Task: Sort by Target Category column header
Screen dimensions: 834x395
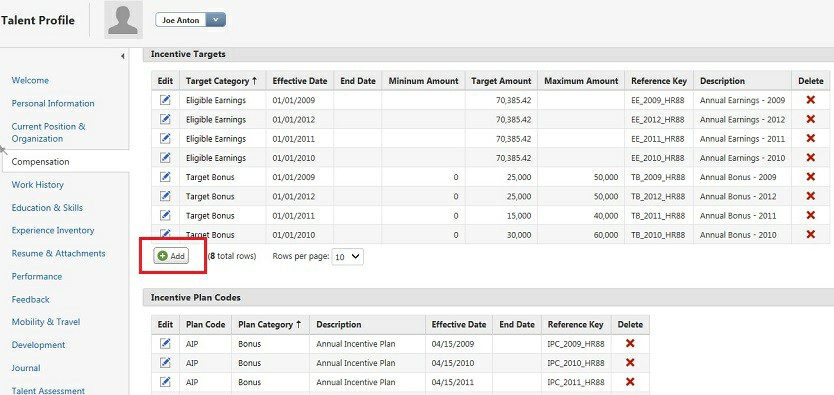Action: tap(222, 81)
